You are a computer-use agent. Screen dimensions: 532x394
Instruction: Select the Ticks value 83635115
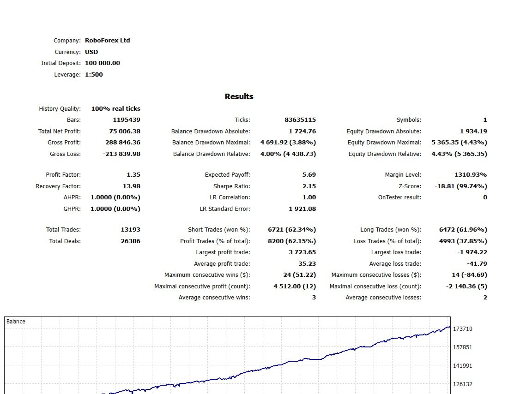(300, 119)
